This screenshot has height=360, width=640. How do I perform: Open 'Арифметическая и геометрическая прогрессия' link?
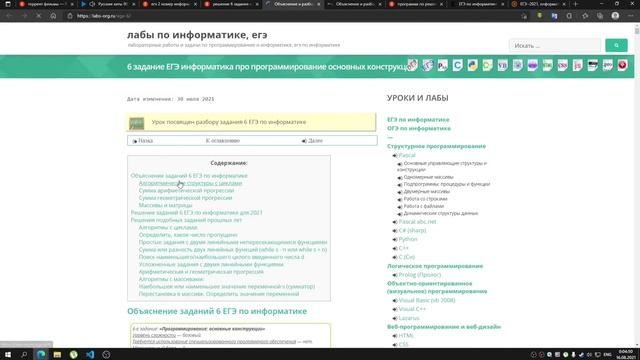pos(201,272)
